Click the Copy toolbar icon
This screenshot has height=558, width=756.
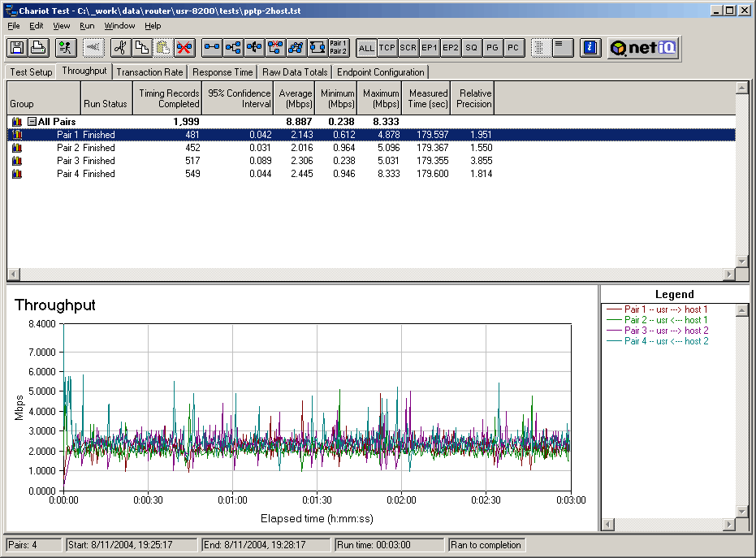(x=141, y=48)
